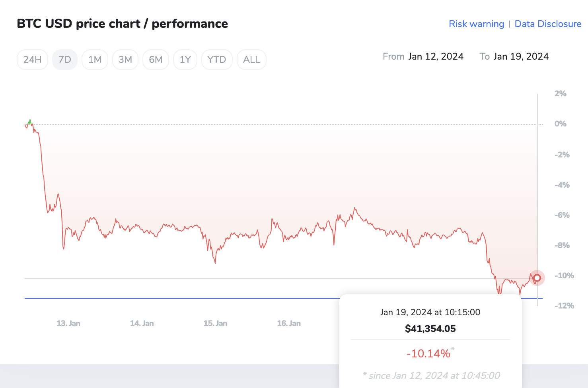This screenshot has height=388, width=588.
Task: Click the red data point marker
Action: point(537,278)
